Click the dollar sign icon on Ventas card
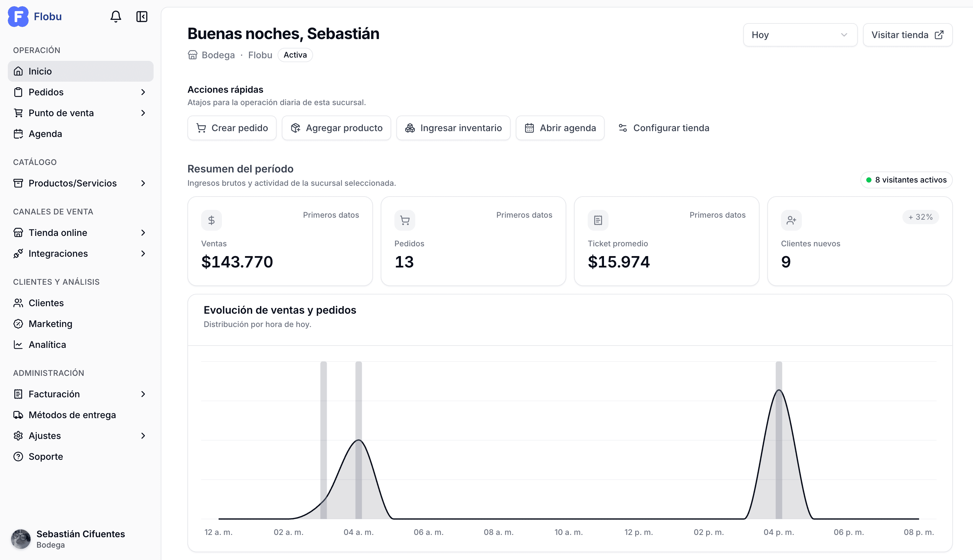 coord(212,220)
